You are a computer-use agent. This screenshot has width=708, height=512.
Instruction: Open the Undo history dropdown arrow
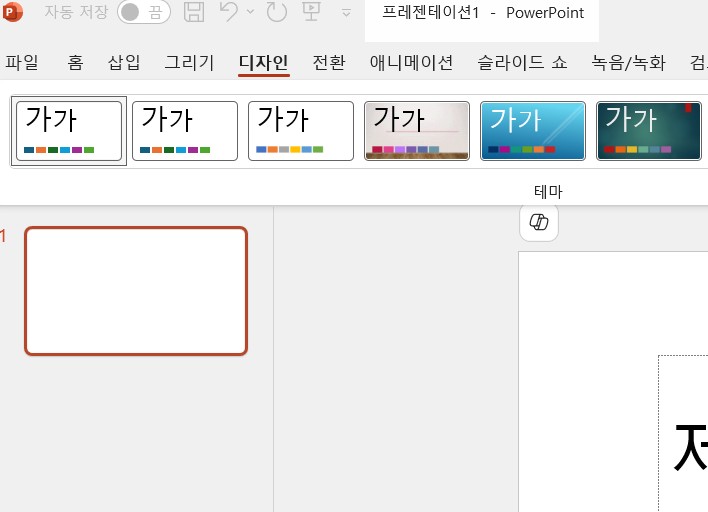click(x=250, y=12)
